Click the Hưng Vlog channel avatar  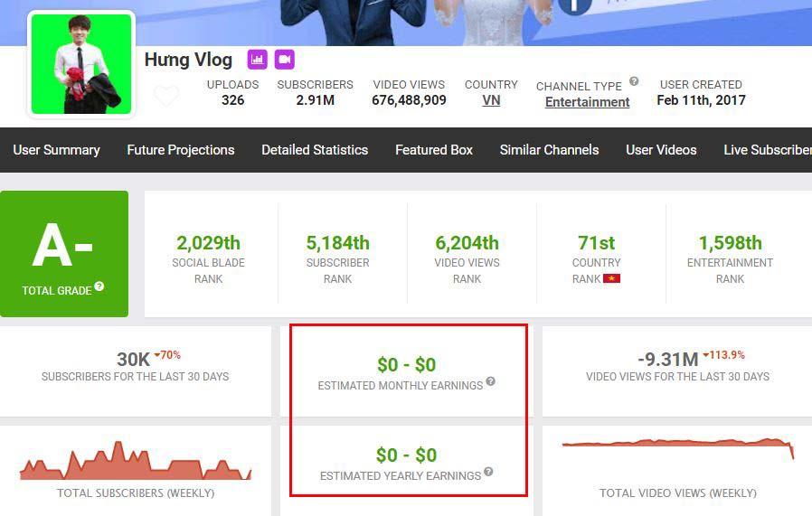(x=81, y=64)
